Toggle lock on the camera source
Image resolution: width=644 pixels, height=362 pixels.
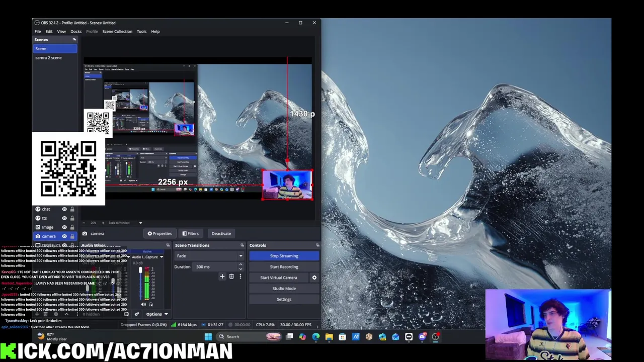tap(72, 236)
